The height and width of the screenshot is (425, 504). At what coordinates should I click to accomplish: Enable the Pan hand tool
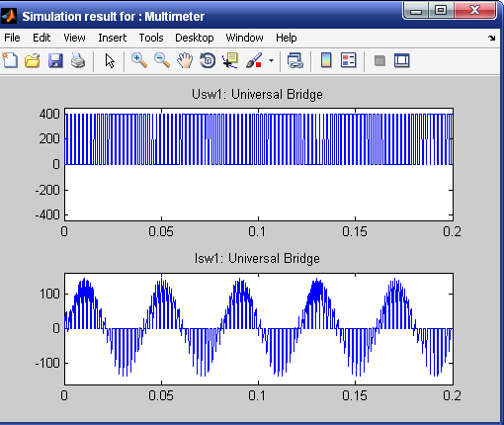click(x=185, y=60)
